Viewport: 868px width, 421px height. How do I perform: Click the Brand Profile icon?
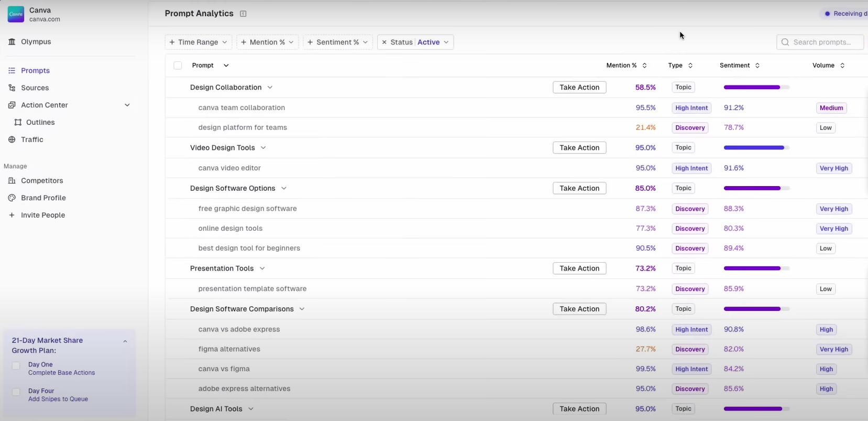click(12, 198)
